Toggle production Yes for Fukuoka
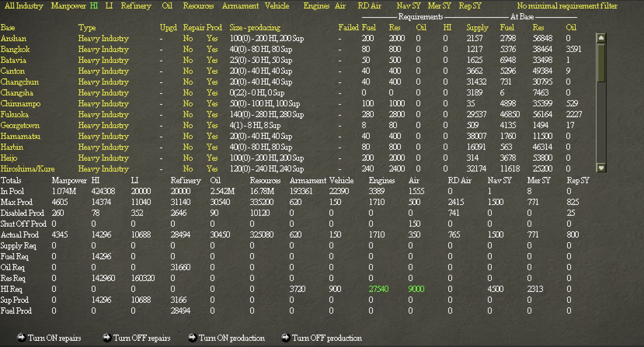 pos(212,115)
